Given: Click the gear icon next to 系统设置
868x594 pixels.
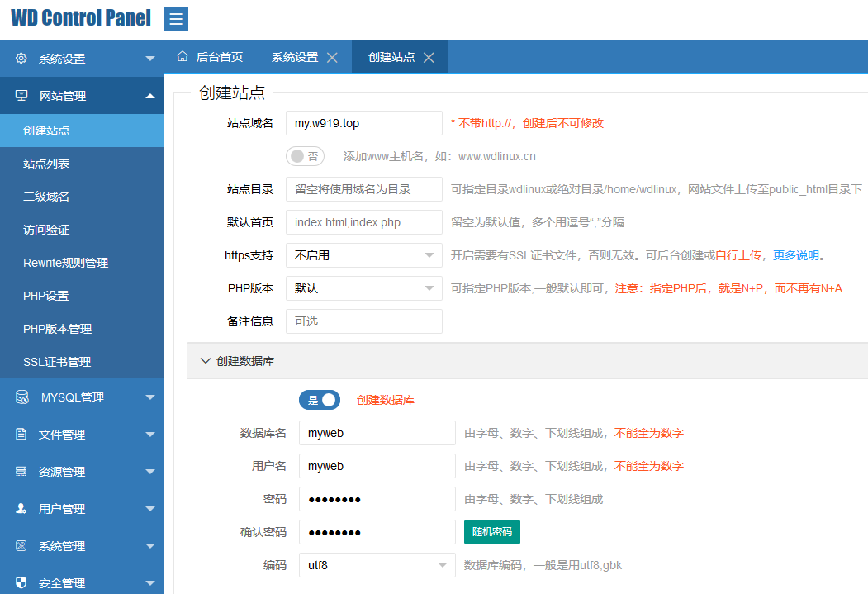Looking at the screenshot, I should [x=21, y=59].
